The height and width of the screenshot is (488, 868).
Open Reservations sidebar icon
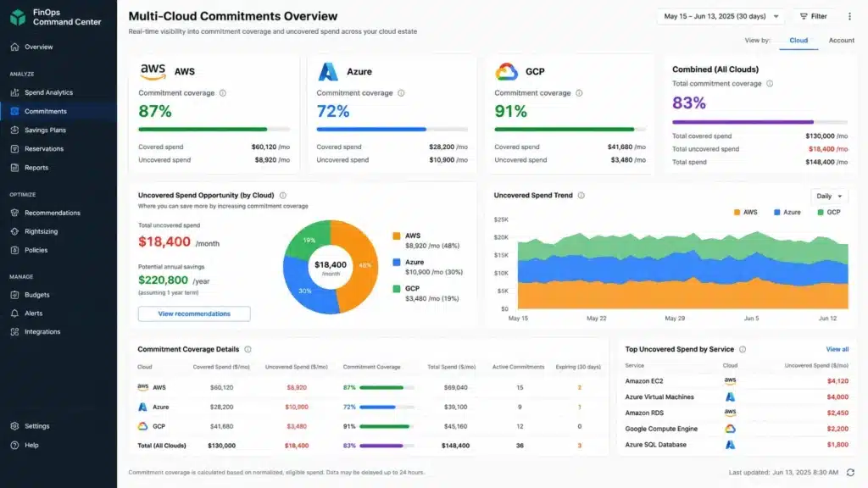click(15, 149)
